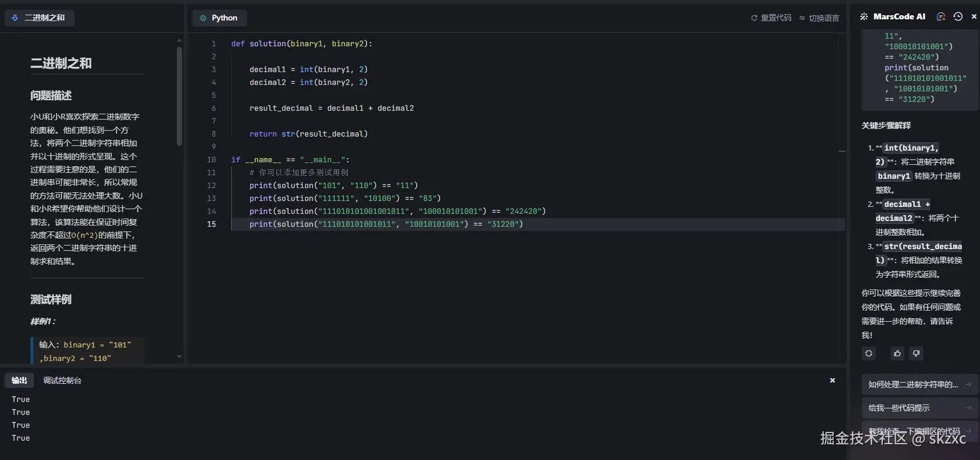Click the line 'decimal2 = int(binary2, 2)'

[309, 82]
